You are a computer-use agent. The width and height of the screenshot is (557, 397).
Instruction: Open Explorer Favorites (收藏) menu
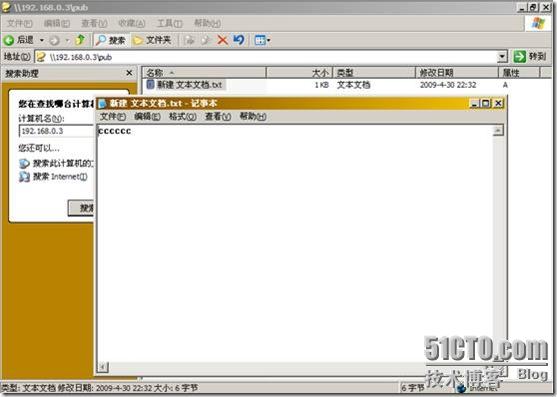click(x=131, y=23)
